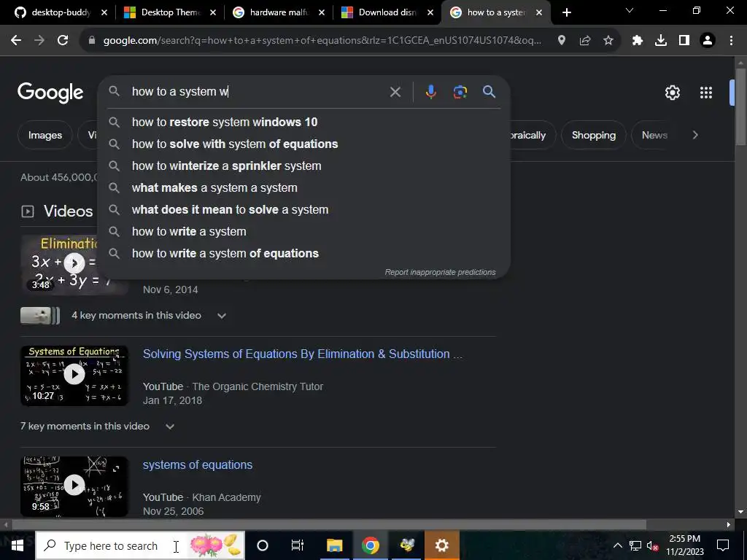
Task: Switch to Download dism tab
Action: [x=387, y=12]
